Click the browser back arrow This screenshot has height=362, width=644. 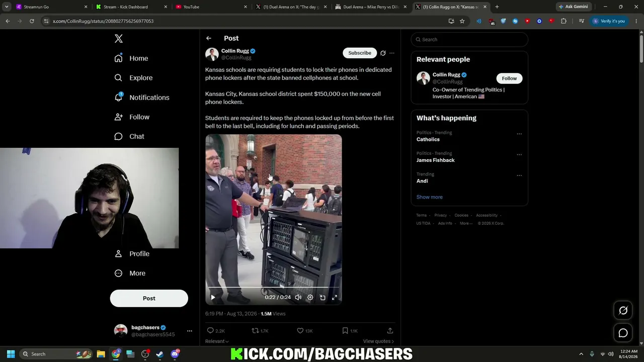(x=8, y=21)
